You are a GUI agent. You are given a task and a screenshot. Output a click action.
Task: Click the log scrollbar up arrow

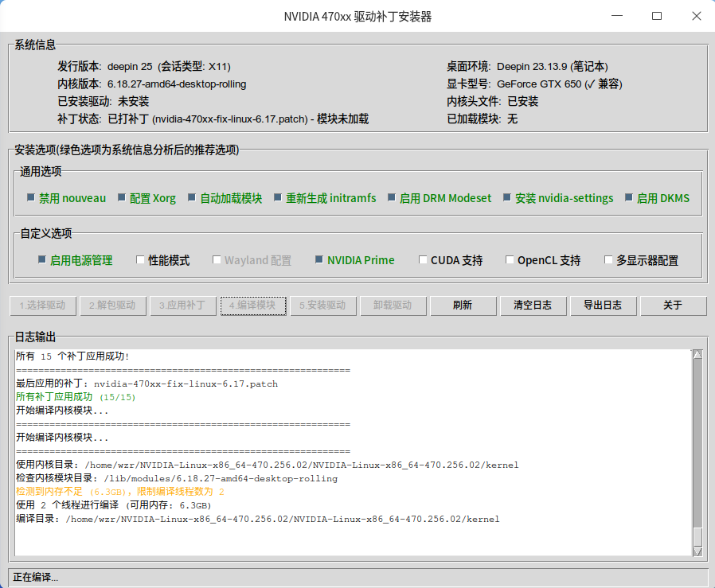(697, 354)
